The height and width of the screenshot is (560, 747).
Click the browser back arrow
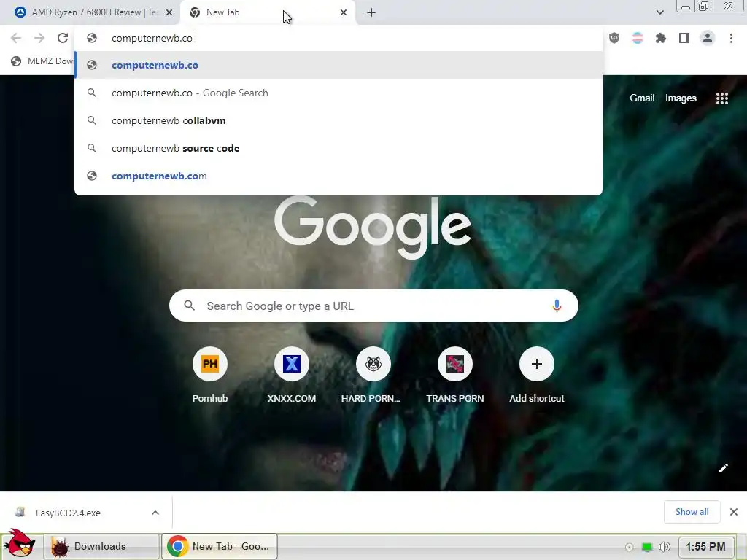coord(16,38)
